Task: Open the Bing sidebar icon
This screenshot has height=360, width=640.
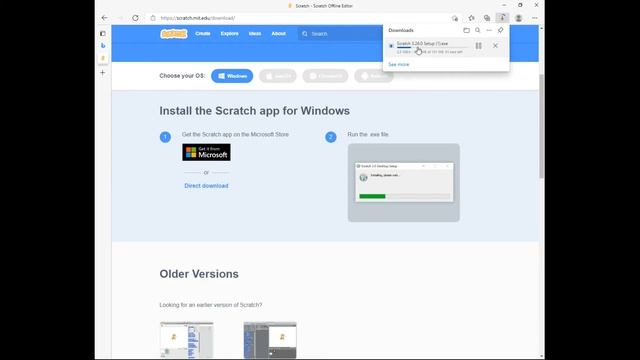Action: click(103, 46)
